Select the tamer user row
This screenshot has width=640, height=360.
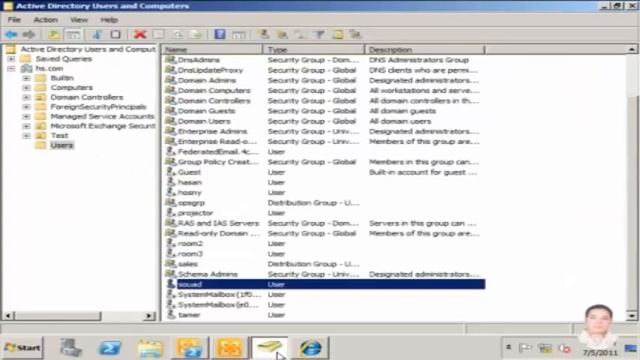pos(324,315)
